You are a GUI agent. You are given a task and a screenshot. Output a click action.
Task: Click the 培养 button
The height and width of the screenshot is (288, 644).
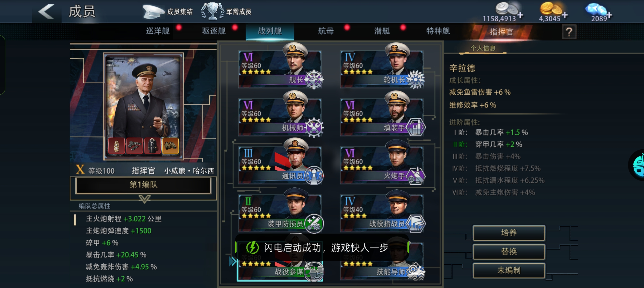click(x=509, y=233)
